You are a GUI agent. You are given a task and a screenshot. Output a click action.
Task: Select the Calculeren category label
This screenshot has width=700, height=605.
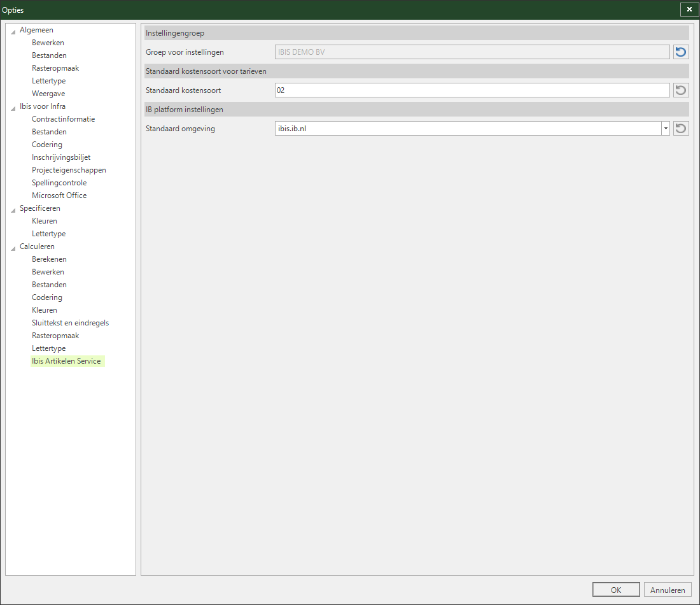pos(37,246)
